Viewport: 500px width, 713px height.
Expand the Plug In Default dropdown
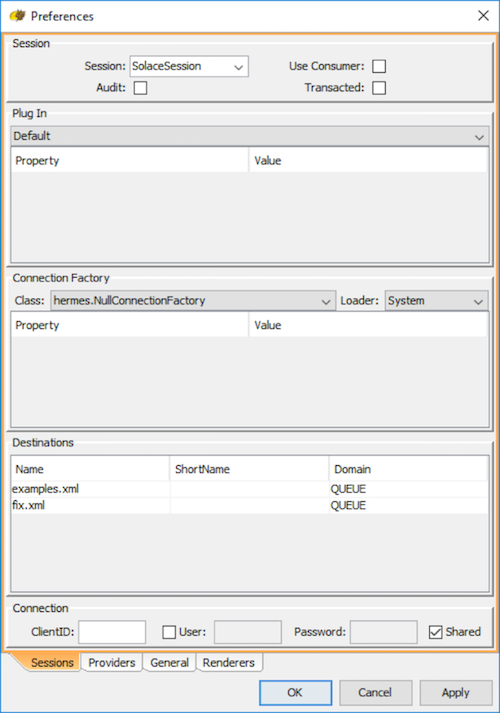(250, 136)
